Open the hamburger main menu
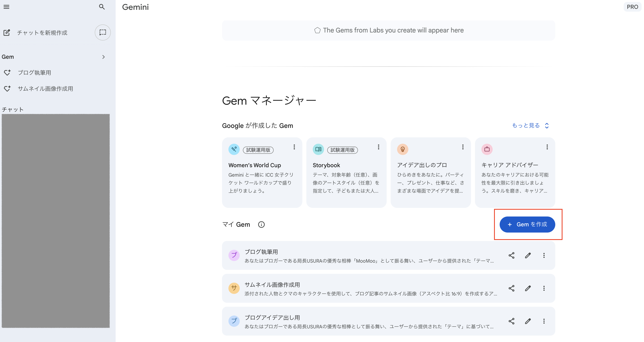 (6, 7)
